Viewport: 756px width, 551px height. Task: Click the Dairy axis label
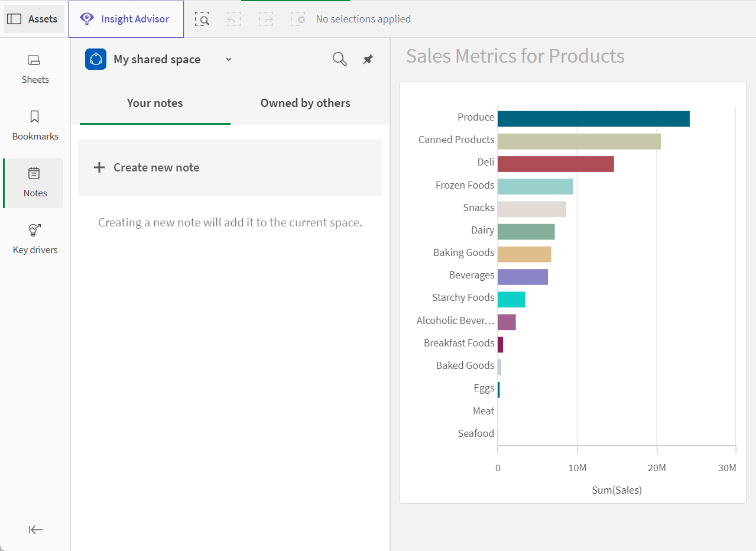[482, 230]
